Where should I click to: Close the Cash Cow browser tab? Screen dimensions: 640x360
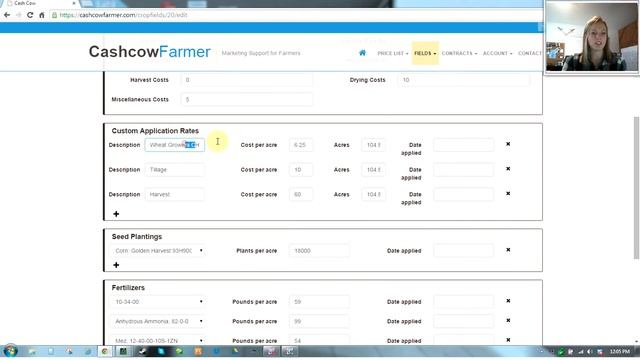click(74, 3)
